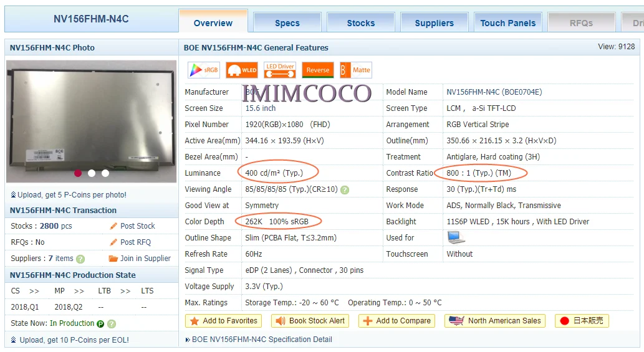Image resolution: width=644 pixels, height=352 pixels.
Task: Click the green P icon near In Production
Action: [x=100, y=324]
